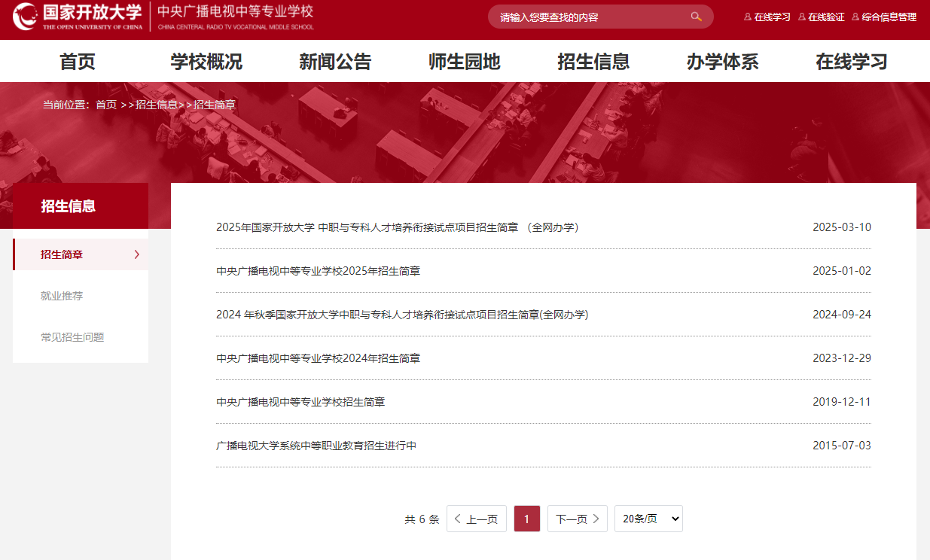Click the left arrow inside 上一页 button
The image size is (930, 560).
[x=457, y=519]
